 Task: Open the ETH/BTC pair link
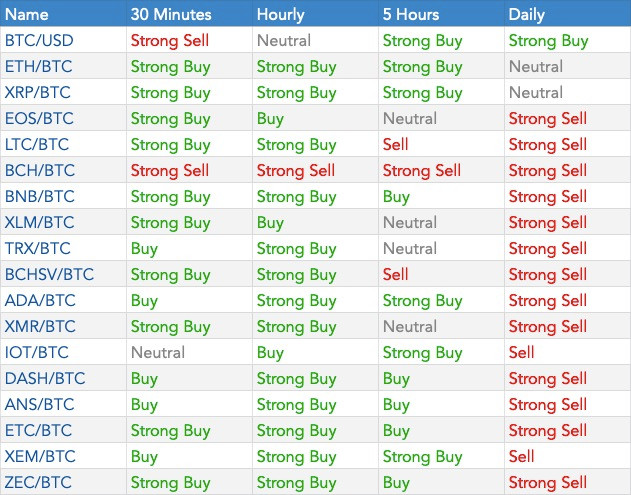[39, 66]
